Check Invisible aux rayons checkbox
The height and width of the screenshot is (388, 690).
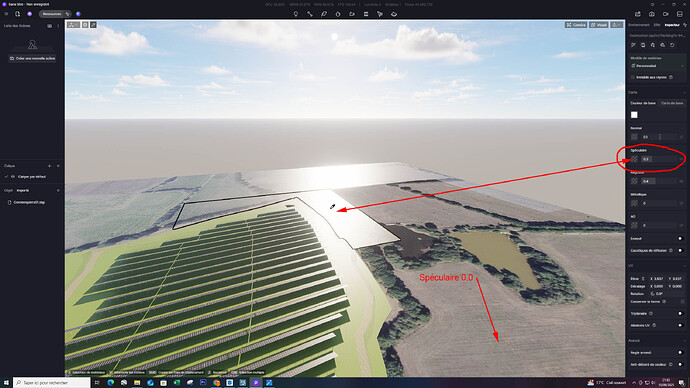(x=633, y=77)
